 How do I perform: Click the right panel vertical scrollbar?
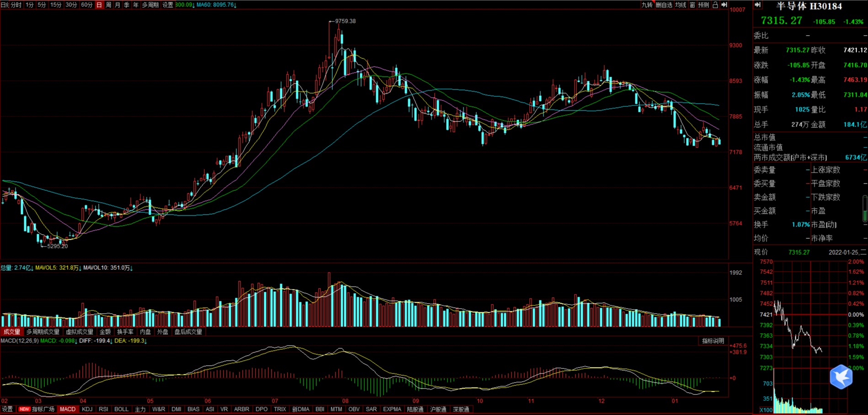click(x=865, y=209)
